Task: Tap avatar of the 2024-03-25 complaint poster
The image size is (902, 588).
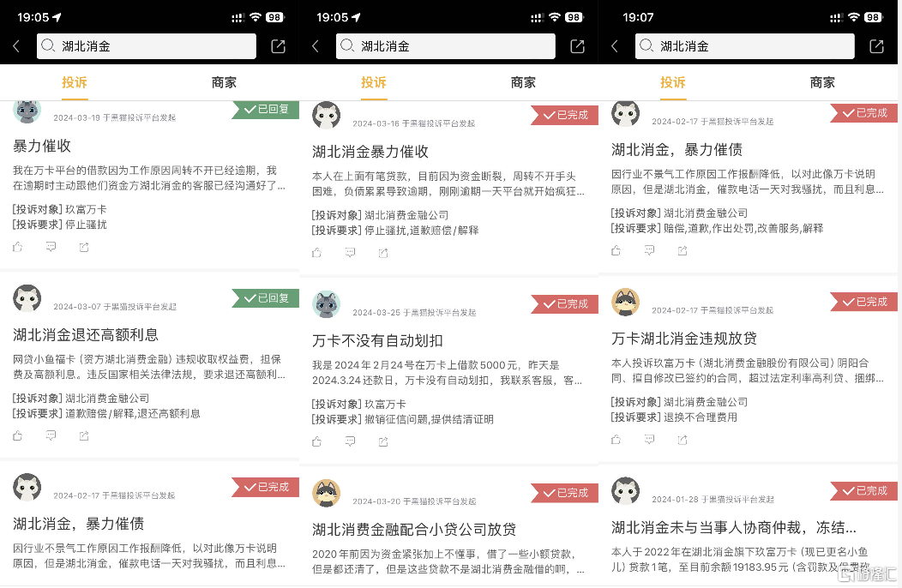Action: [x=326, y=304]
